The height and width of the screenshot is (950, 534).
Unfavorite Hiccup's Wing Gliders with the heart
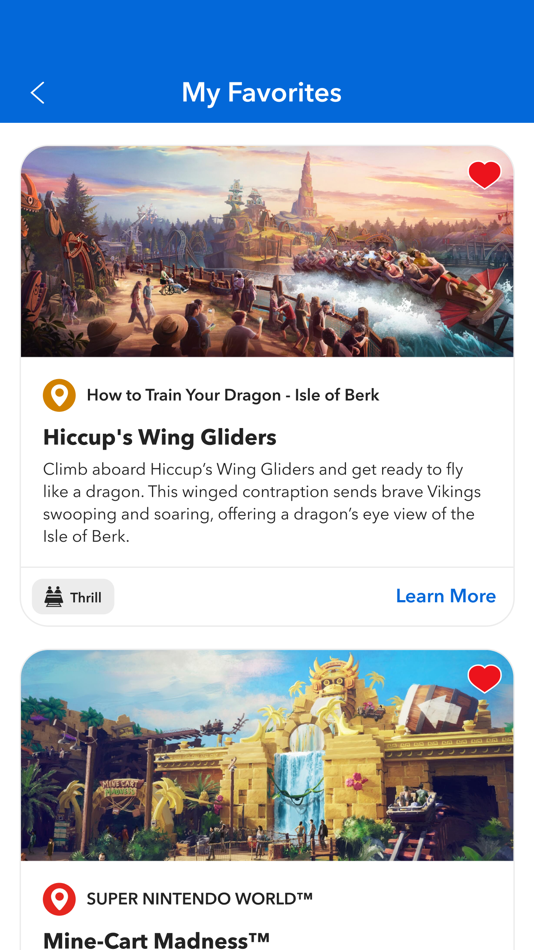click(484, 175)
